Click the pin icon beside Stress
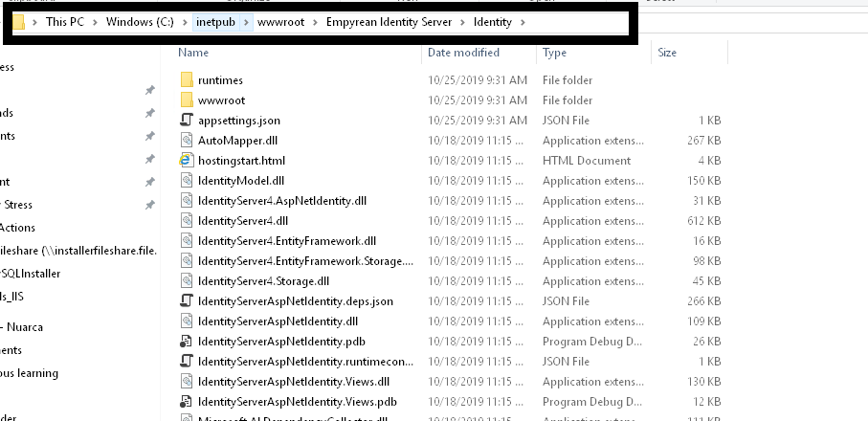 (149, 205)
